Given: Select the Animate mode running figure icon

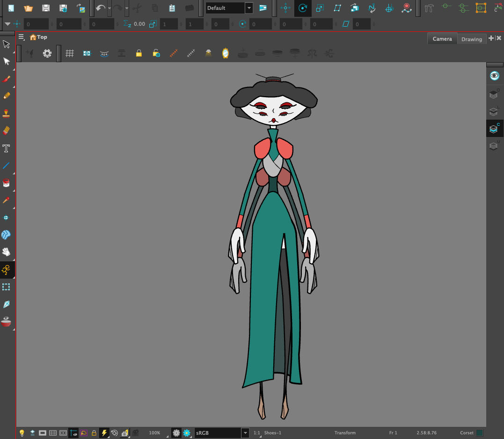Looking at the screenshot, I should pyautogui.click(x=6, y=270).
